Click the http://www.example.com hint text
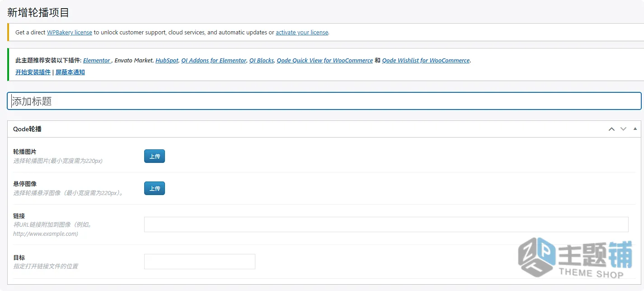 tap(46, 234)
